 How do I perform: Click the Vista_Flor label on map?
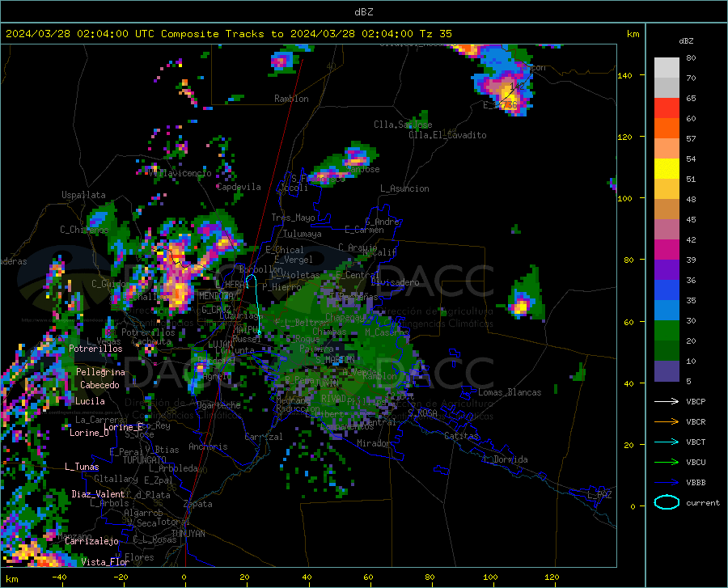pyautogui.click(x=105, y=562)
